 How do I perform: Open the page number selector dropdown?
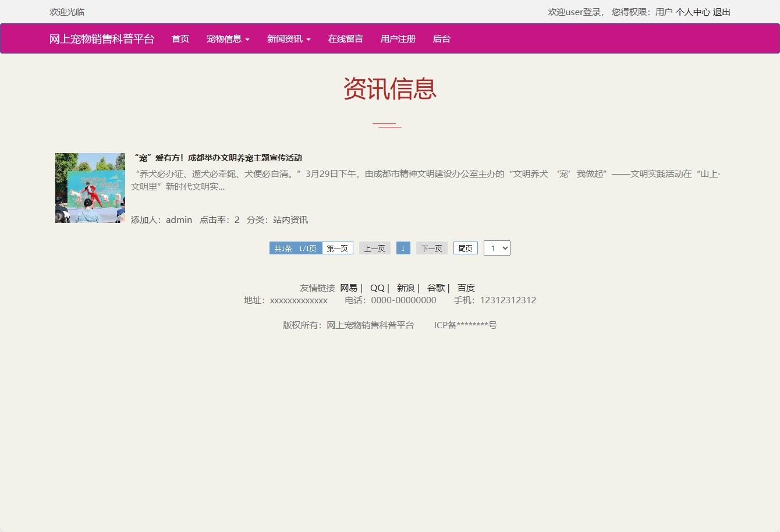pyautogui.click(x=497, y=247)
